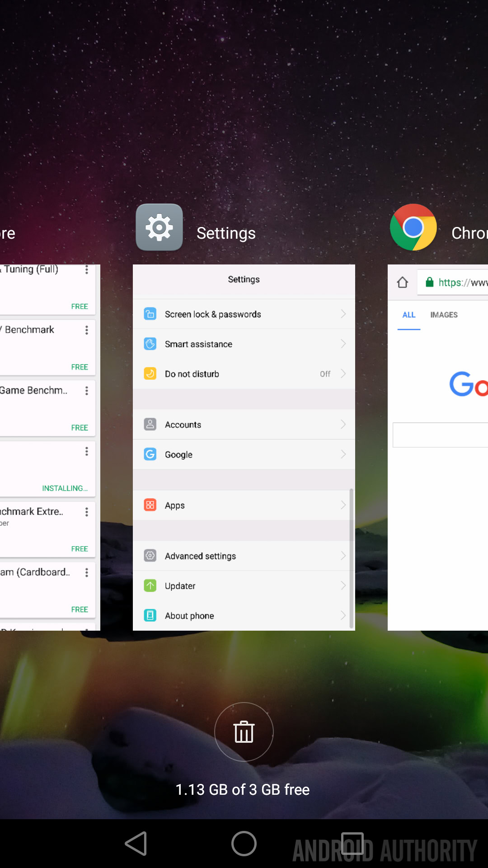
Task: Open Advanced settings entry
Action: 244,555
